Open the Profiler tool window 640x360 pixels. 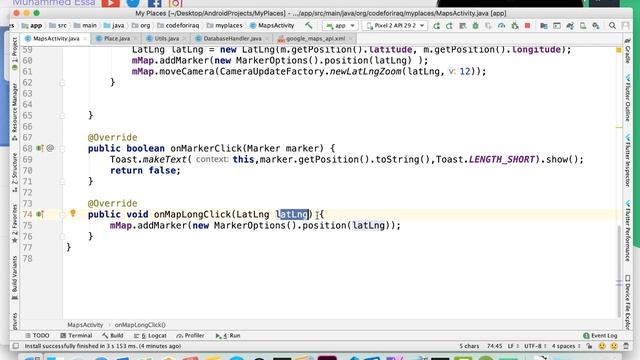point(190,336)
